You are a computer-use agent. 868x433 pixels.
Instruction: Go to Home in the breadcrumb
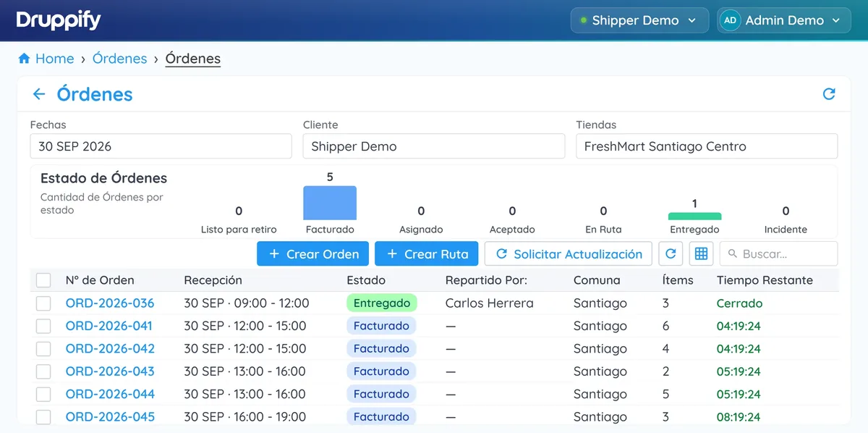pyautogui.click(x=55, y=59)
